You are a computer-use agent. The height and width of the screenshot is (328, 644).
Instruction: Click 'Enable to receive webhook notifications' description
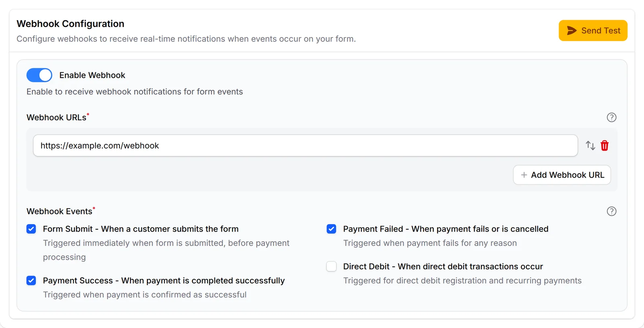[x=135, y=92]
